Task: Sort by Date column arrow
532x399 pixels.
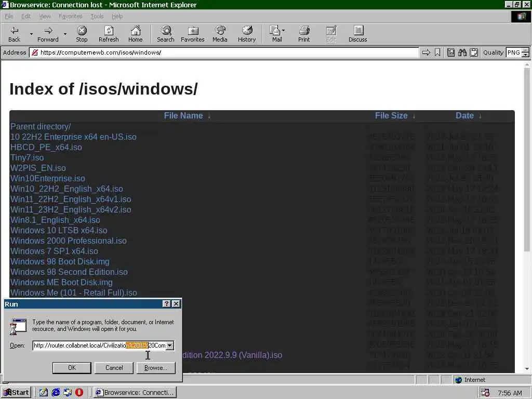Action: point(480,116)
